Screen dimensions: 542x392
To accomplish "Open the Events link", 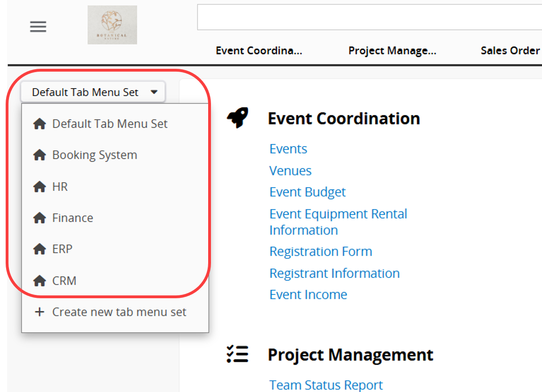I will pyautogui.click(x=288, y=149).
